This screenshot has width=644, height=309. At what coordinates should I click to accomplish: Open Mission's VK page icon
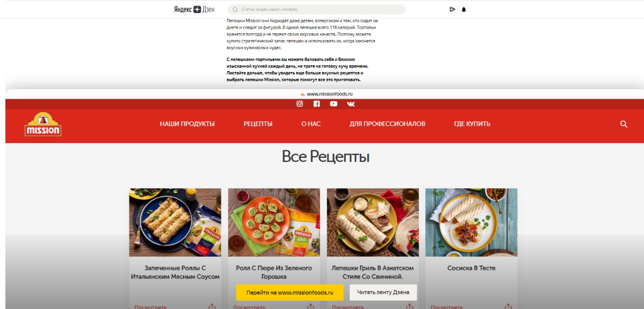pyautogui.click(x=351, y=104)
